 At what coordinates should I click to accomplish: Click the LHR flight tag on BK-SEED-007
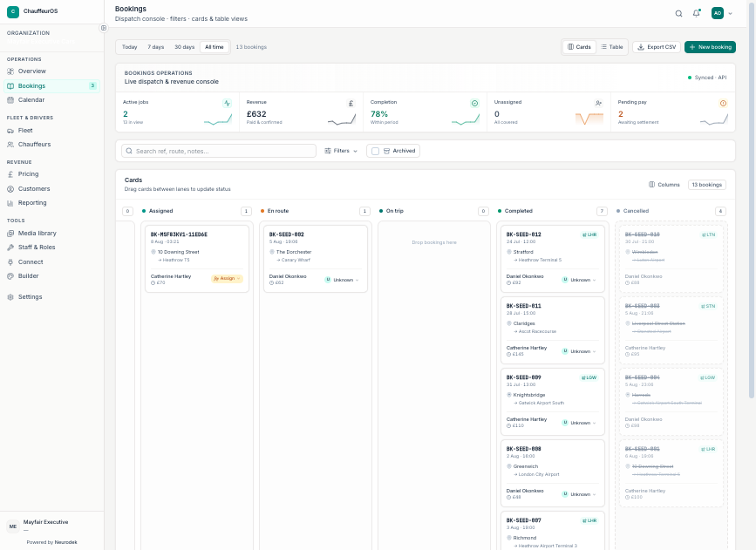click(x=589, y=520)
